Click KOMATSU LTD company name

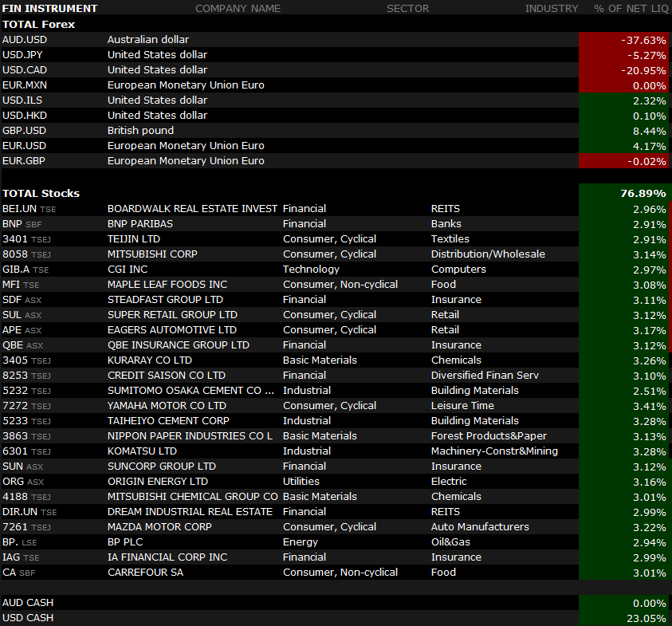click(142, 451)
